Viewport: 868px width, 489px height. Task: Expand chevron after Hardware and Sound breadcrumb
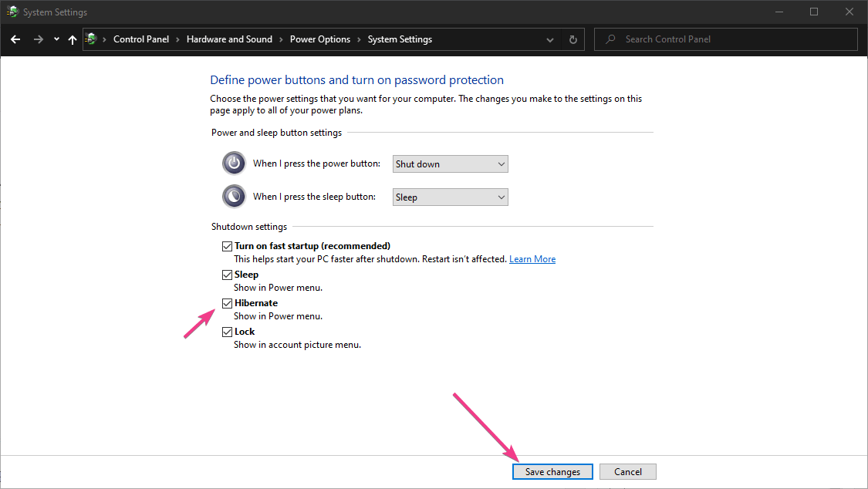281,39
